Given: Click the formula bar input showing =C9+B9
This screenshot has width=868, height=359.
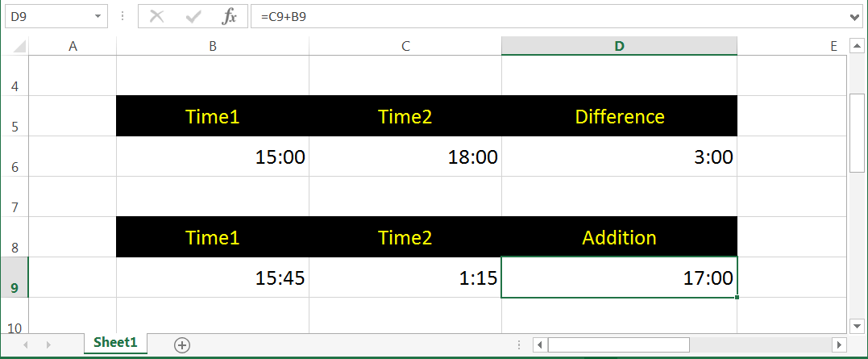Looking at the screenshot, I should [x=548, y=16].
